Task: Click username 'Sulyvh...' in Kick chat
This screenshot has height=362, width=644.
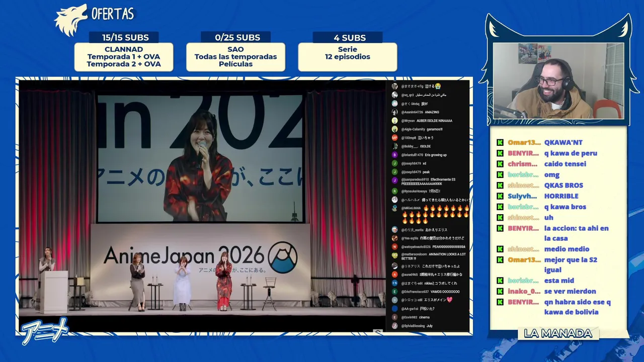Action: (523, 196)
